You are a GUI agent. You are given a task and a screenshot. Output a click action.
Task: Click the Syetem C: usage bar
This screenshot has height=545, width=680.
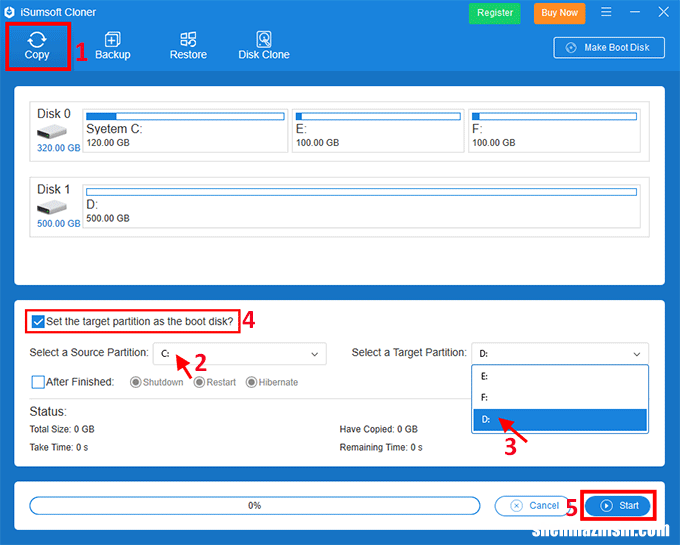click(x=185, y=116)
